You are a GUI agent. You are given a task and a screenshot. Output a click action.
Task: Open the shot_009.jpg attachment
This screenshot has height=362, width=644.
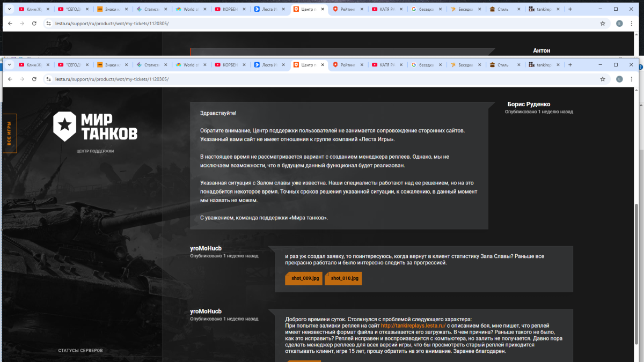click(304, 278)
